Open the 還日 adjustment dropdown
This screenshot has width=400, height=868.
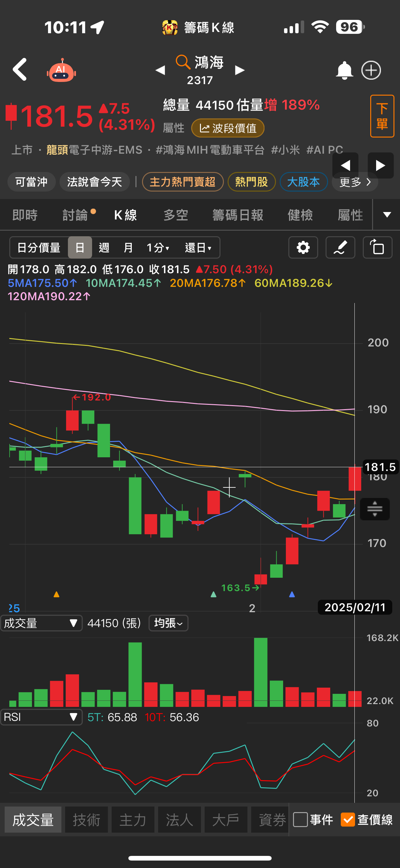198,248
